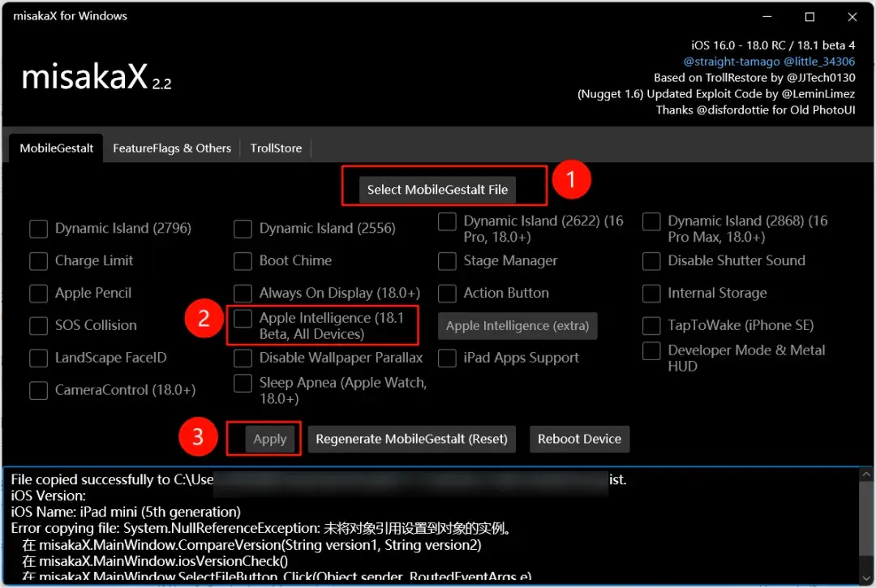Toggle the SOS Collision checkbox
The height and width of the screenshot is (588, 876).
[39, 325]
